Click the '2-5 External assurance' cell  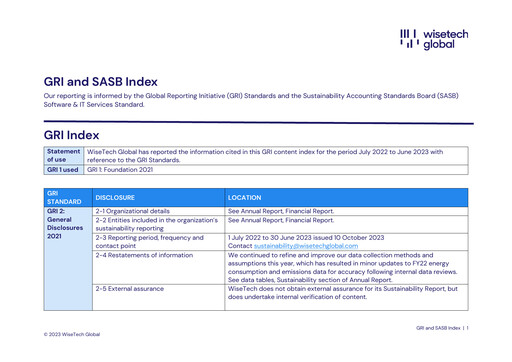pos(158,297)
